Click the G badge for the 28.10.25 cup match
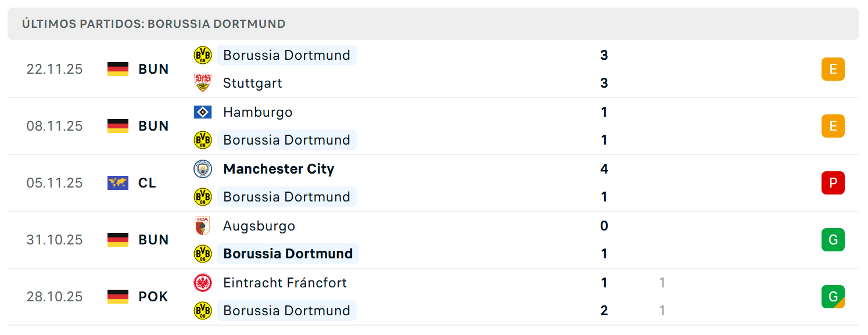The height and width of the screenshot is (335, 868). click(833, 297)
